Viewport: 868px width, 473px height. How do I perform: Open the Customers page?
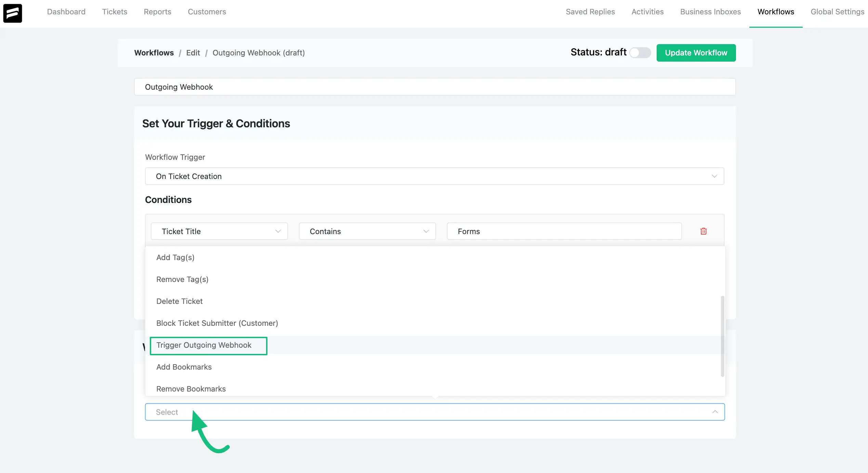click(x=207, y=12)
